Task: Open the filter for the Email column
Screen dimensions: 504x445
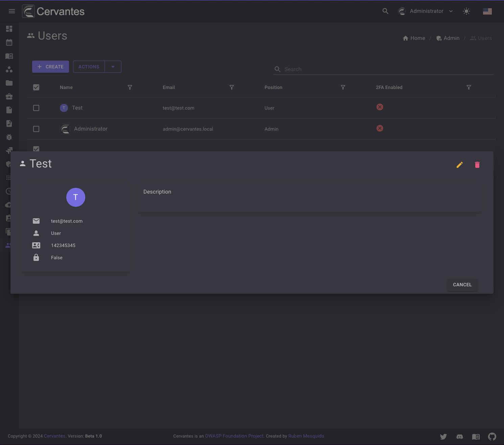Action: pyautogui.click(x=232, y=87)
